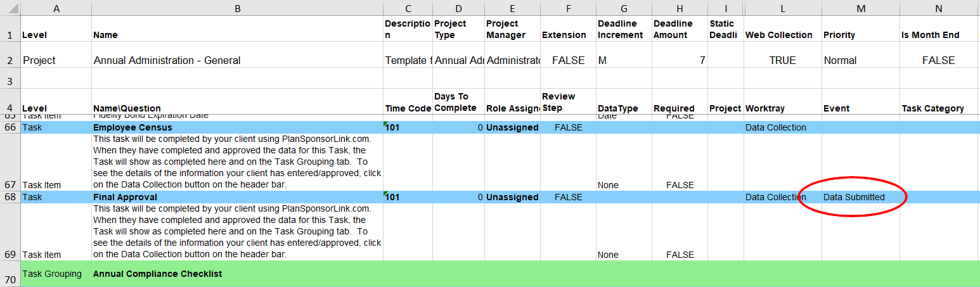The image size is (980, 287).
Task: Select row 3 header
Action: 10,79
